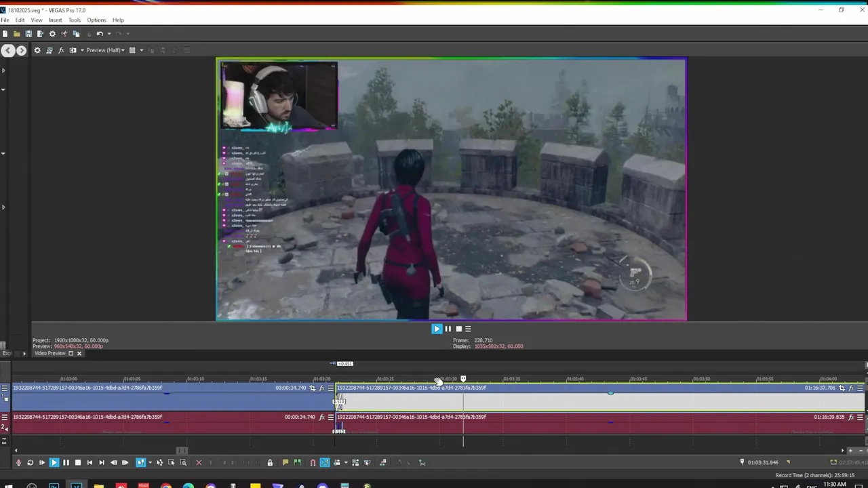Image resolution: width=868 pixels, height=488 pixels.
Task: Click the 01:03:31.846 cursor position field
Action: click(763, 462)
